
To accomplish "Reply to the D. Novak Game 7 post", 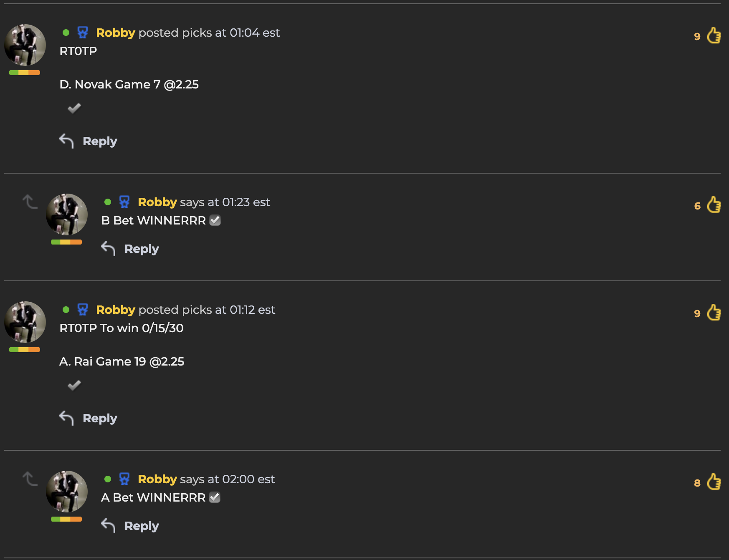I will [88, 141].
